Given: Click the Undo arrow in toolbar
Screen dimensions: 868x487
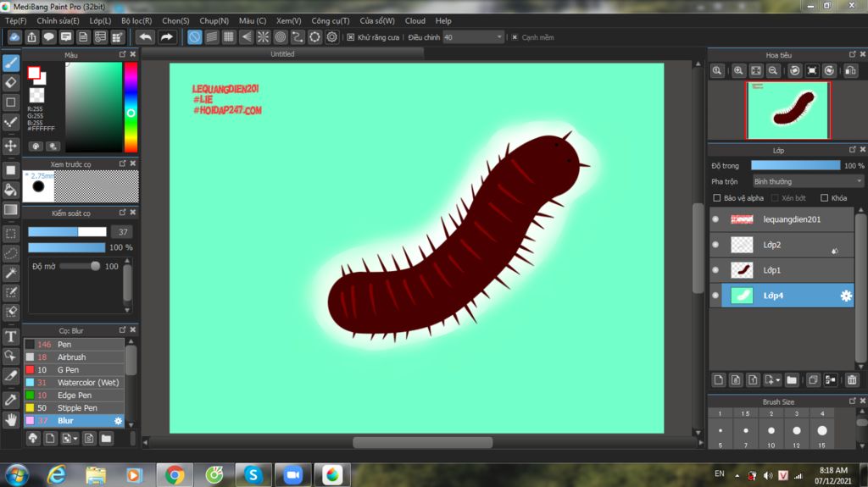Looking at the screenshot, I should 146,37.
